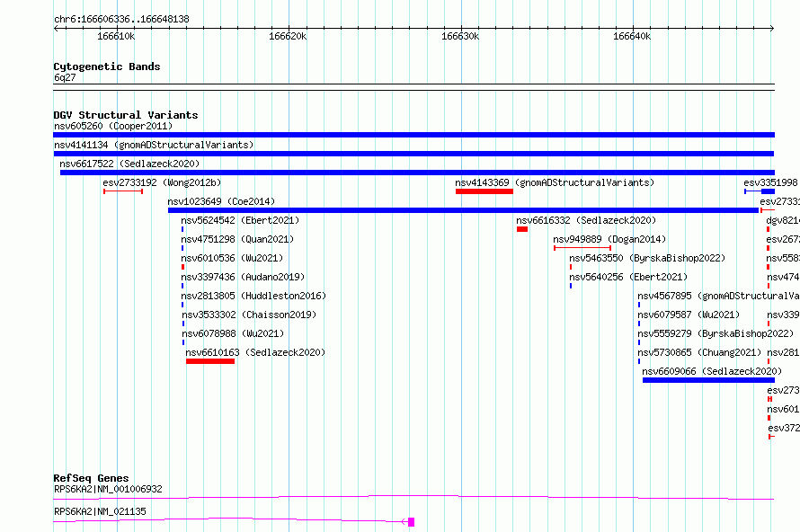This screenshot has height=532, width=800.
Task: Click the red nsv6616332 (Sedlazeck2020) block
Action: click(522, 229)
